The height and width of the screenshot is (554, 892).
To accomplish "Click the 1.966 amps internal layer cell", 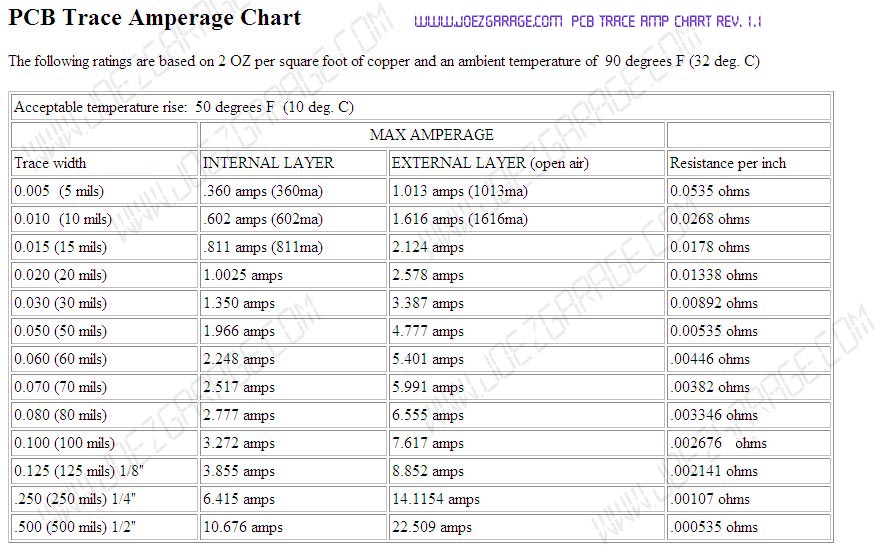I will point(239,331).
